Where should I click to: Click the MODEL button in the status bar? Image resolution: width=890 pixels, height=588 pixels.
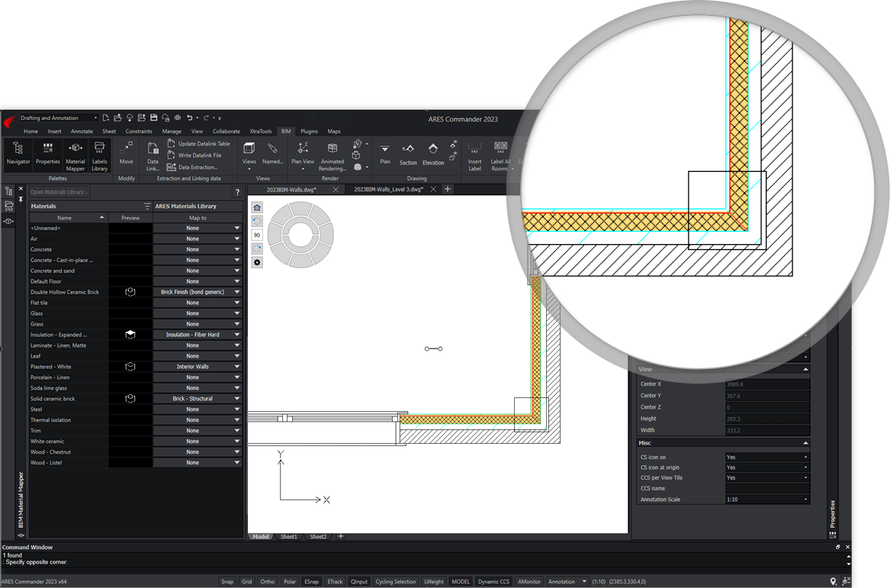(461, 581)
